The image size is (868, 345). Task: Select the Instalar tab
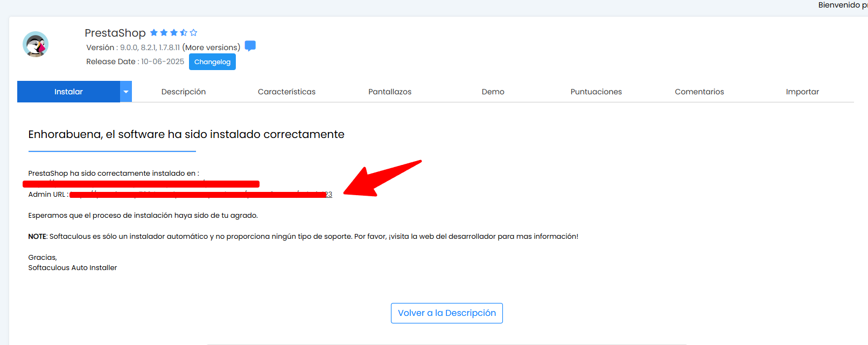[68, 92]
